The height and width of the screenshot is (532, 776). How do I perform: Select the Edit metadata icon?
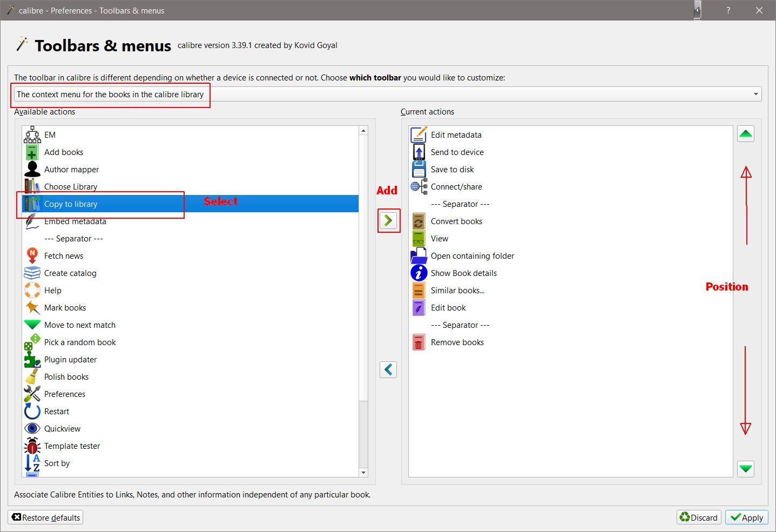point(419,134)
